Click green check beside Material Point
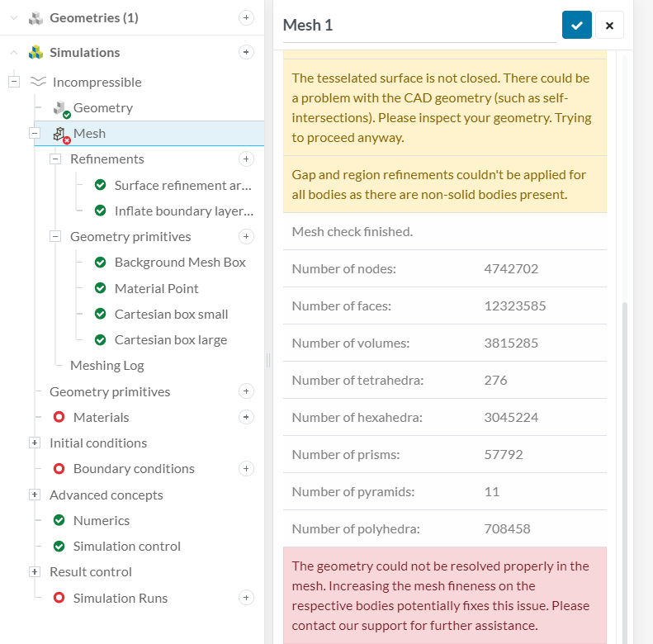This screenshot has width=653, height=644. coord(101,288)
